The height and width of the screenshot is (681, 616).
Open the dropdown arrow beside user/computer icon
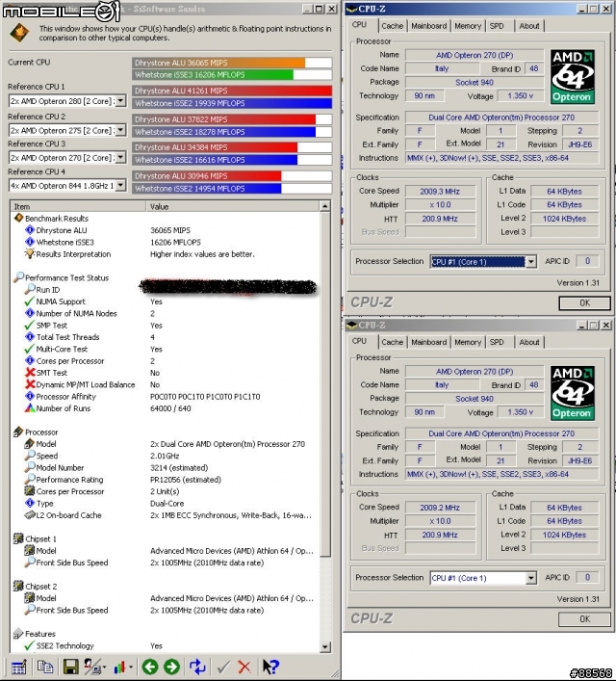pyautogui.click(x=104, y=668)
